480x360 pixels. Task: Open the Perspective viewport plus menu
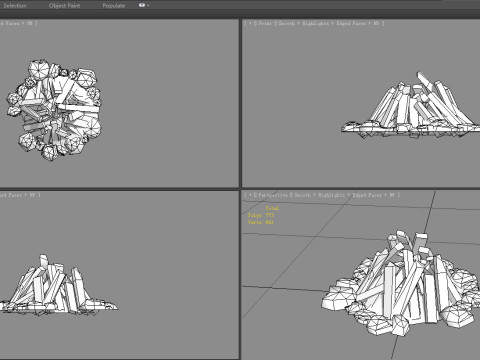coord(250,195)
